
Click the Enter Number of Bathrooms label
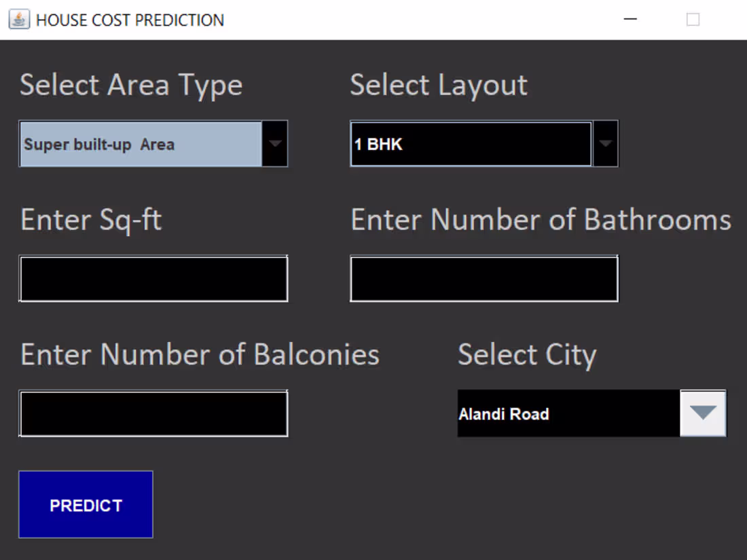540,219
